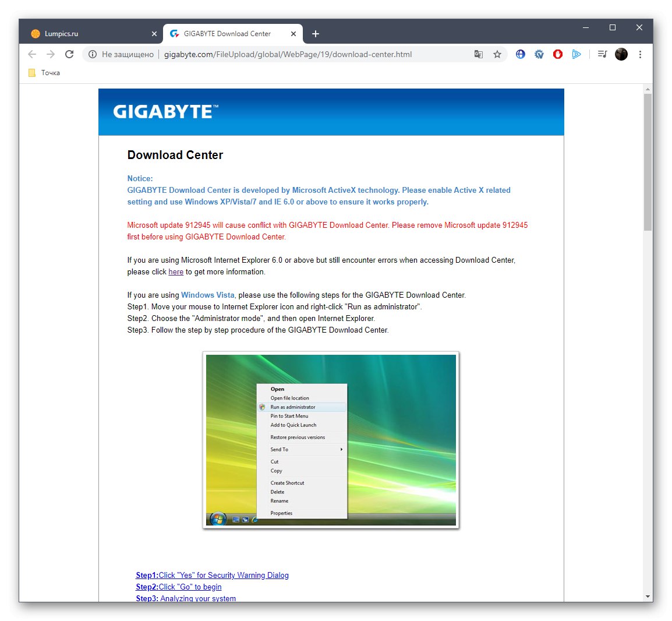This screenshot has width=672, height=621.
Task: Open the blue play-triangle extension icon
Action: click(576, 54)
